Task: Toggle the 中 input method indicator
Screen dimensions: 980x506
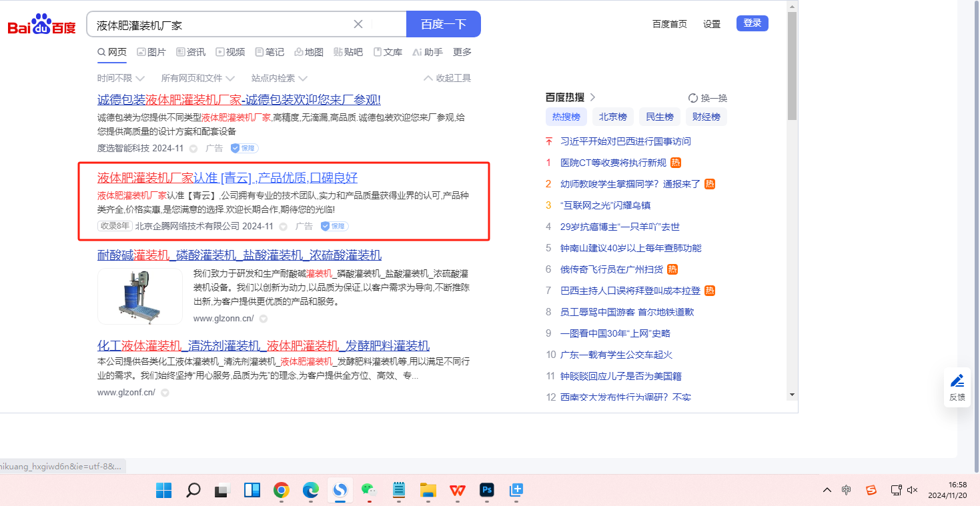Action: (847, 491)
